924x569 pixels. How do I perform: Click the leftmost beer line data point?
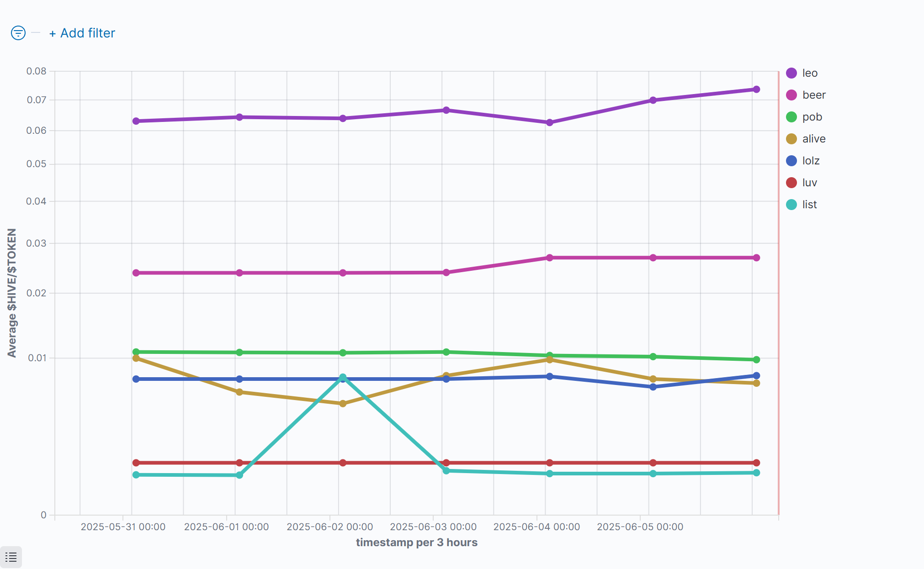(x=136, y=273)
